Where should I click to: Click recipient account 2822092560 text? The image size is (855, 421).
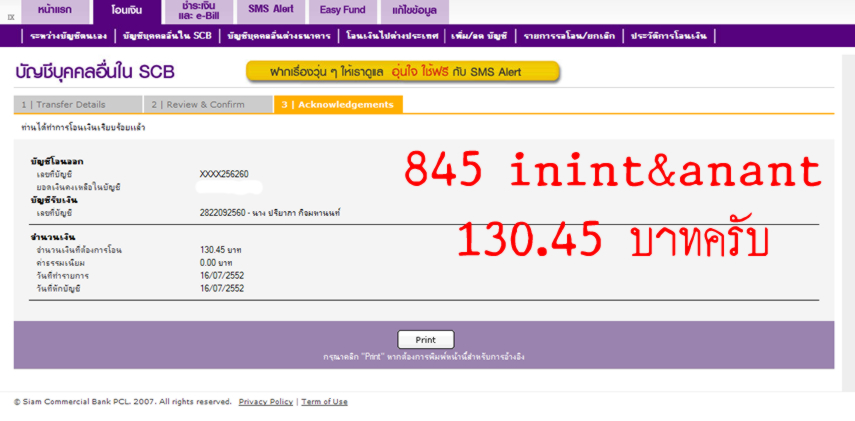pyautogui.click(x=270, y=213)
